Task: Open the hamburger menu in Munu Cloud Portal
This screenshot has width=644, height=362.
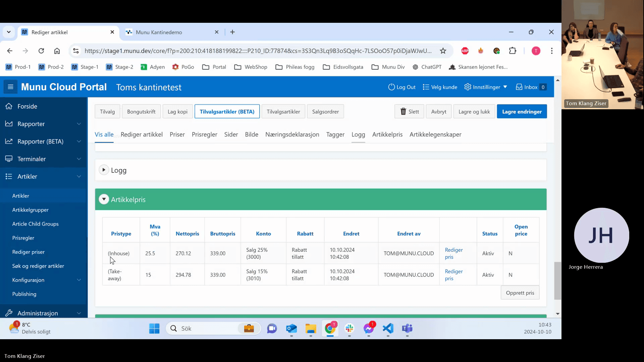Action: point(10,87)
